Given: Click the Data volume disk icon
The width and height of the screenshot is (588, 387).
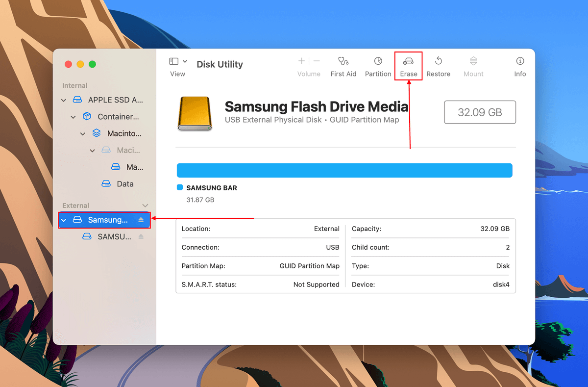Looking at the screenshot, I should 106,184.
